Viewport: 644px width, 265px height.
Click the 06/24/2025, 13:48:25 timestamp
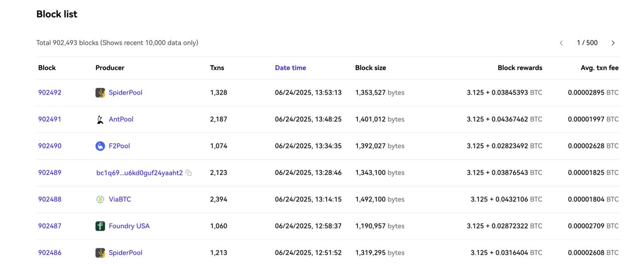point(308,119)
